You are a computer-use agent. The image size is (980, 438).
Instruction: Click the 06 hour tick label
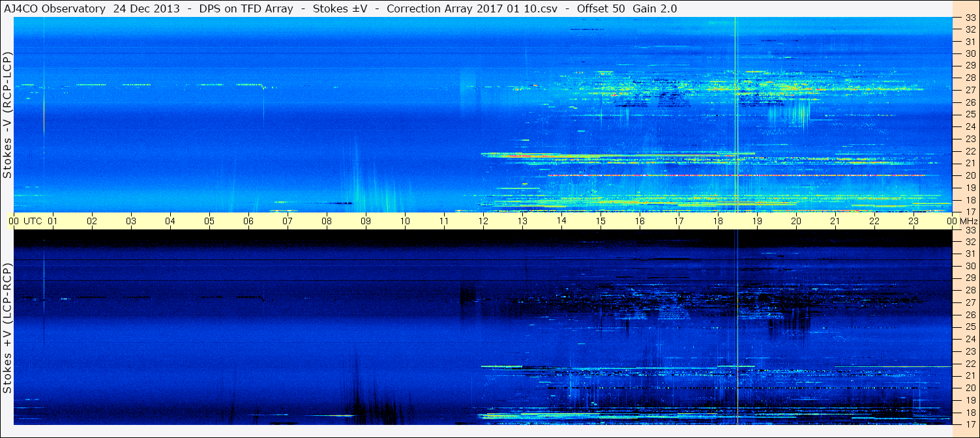pos(248,221)
